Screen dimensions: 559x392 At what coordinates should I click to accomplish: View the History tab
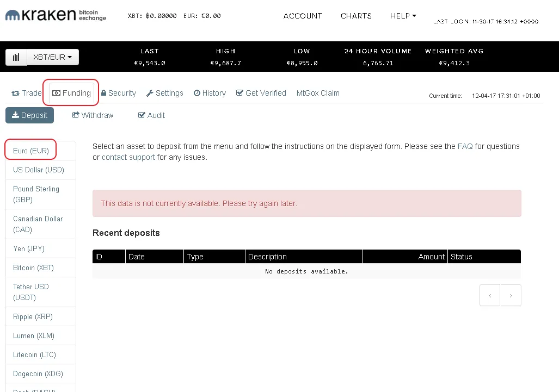click(210, 93)
